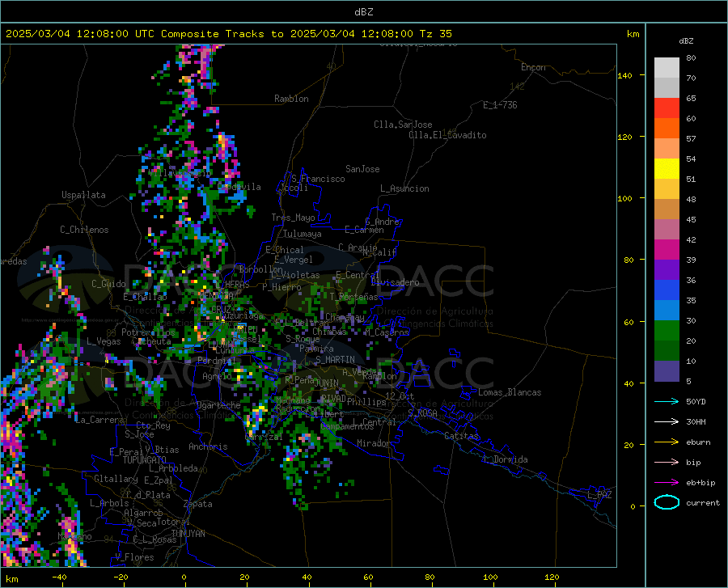728x588 pixels.
Task: Click the Potrerillos map label
Action: (x=148, y=332)
